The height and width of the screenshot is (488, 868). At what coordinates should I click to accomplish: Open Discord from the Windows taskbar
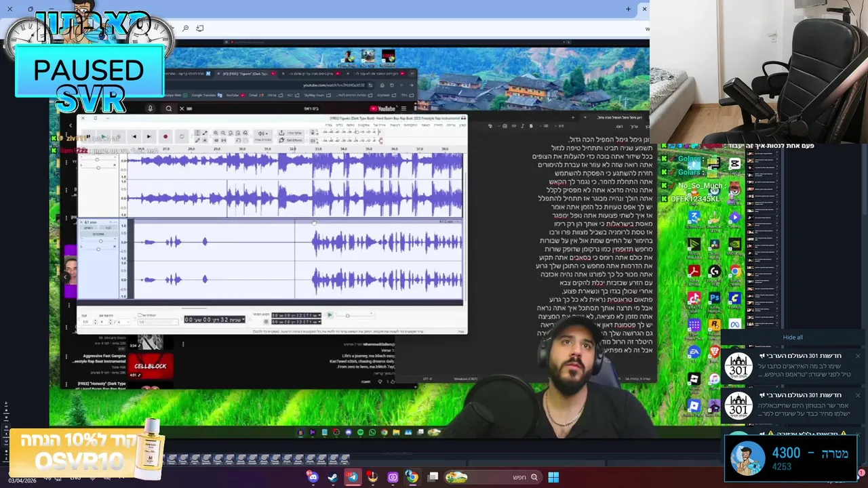[313, 477]
